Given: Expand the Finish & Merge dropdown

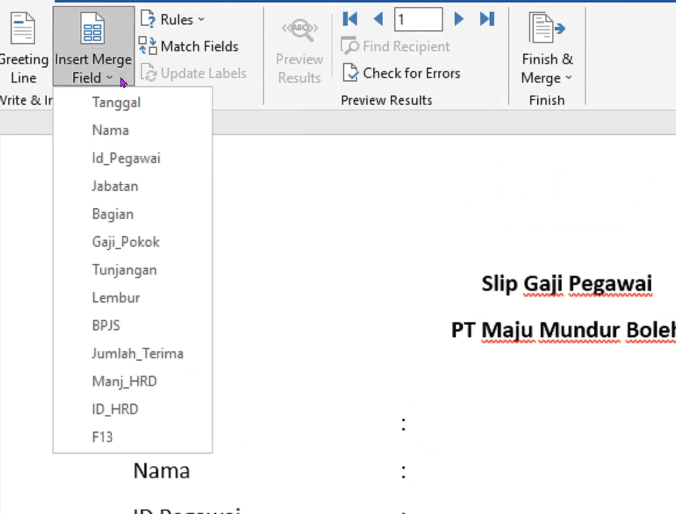Looking at the screenshot, I should 547,78.
